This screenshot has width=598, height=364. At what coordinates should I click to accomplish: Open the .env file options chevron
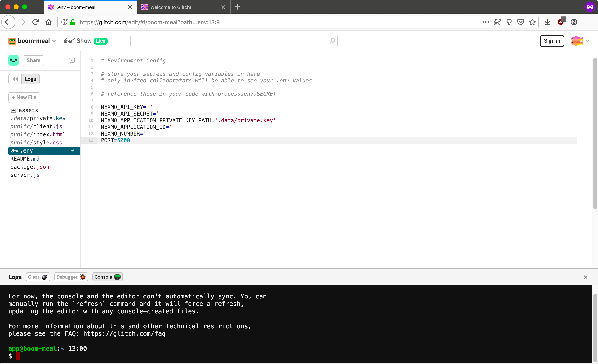72,151
